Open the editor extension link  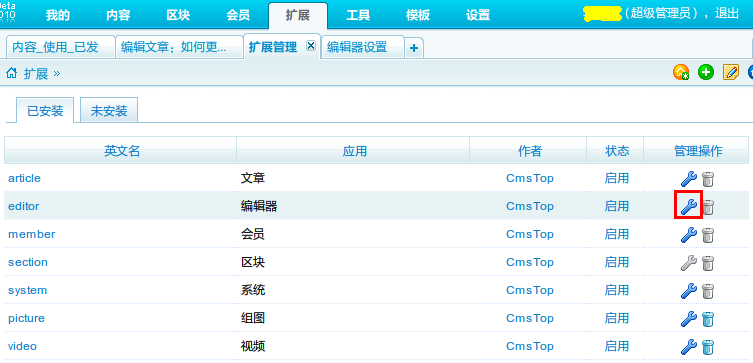tap(24, 206)
